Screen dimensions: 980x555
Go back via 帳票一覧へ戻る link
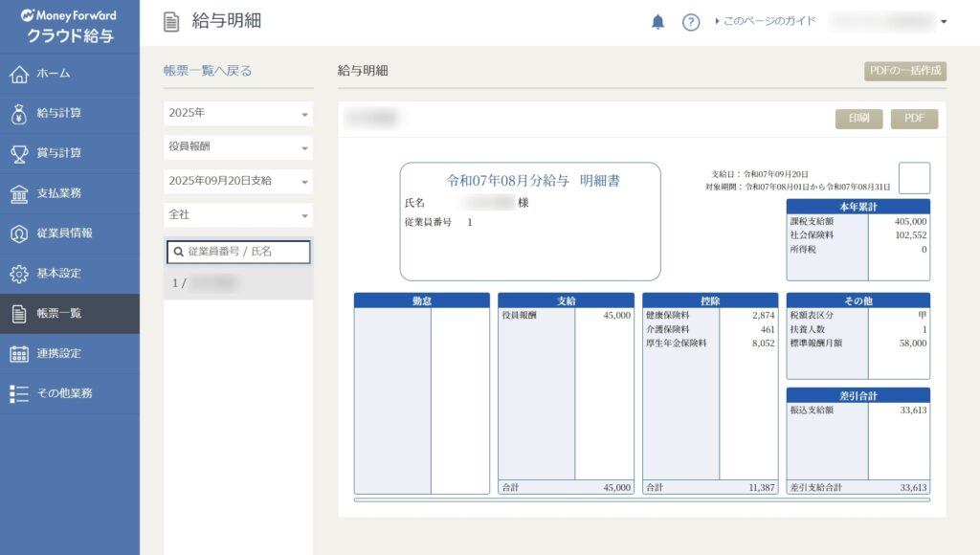(x=208, y=71)
